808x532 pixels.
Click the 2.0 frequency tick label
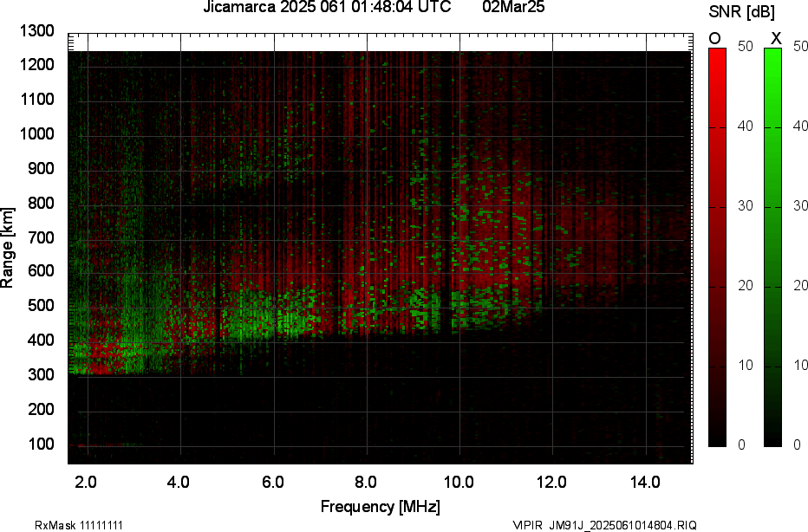click(86, 483)
